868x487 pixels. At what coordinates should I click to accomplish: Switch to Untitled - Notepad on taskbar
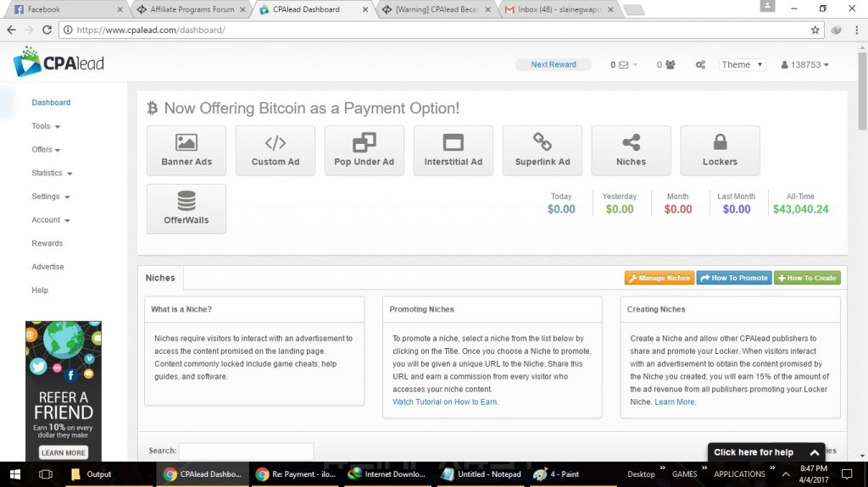(x=481, y=474)
